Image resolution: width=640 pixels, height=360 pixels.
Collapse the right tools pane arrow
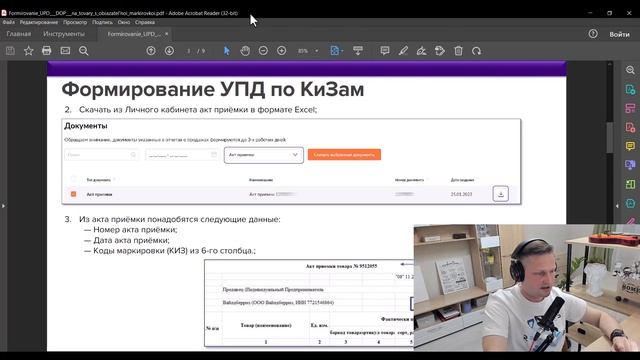click(617, 206)
